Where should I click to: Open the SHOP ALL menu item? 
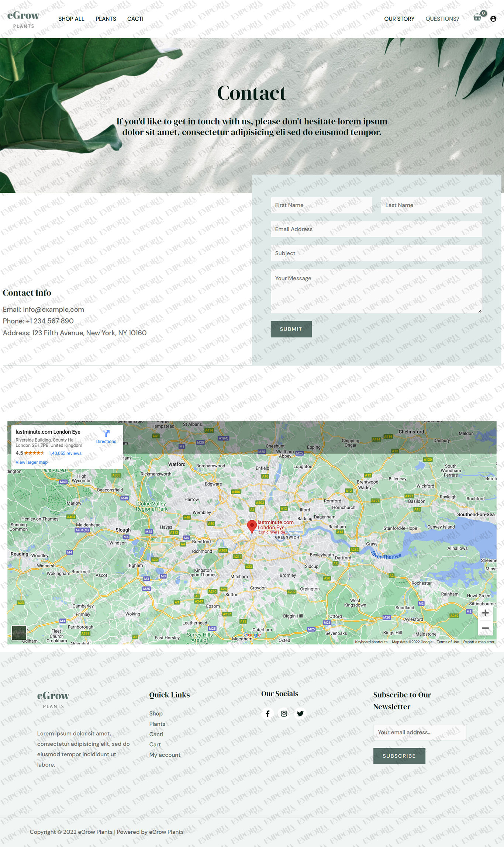[71, 19]
